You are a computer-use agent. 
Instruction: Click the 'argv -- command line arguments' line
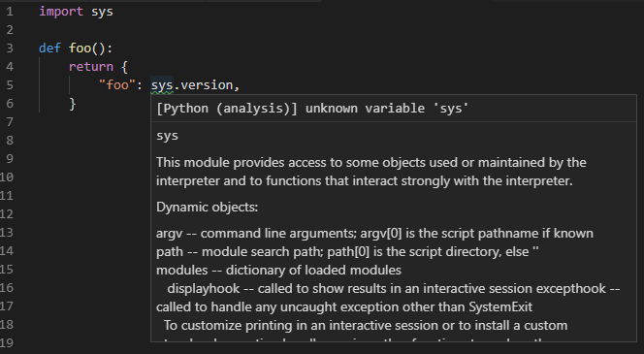point(374,234)
